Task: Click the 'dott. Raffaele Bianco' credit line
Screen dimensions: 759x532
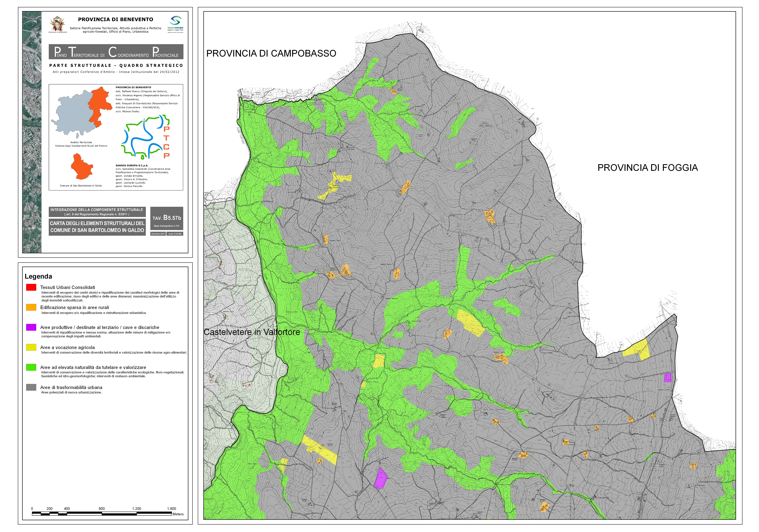Action: pos(141,91)
